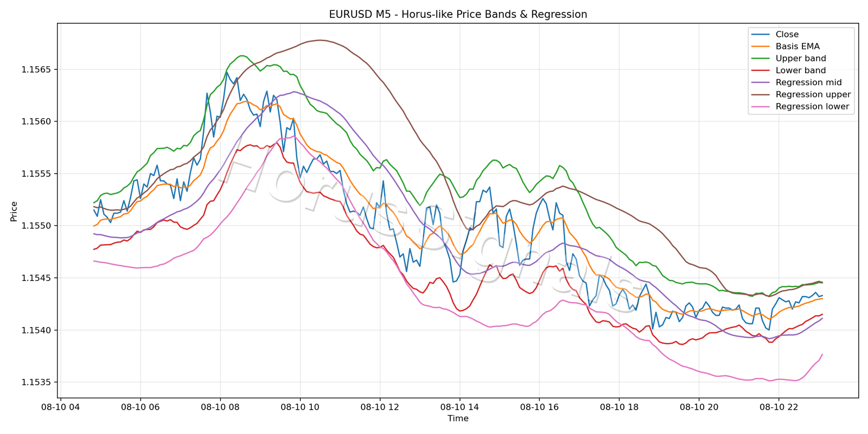
Task: Click the green Upper band peak near 08-10 08:30
Action: click(x=242, y=55)
